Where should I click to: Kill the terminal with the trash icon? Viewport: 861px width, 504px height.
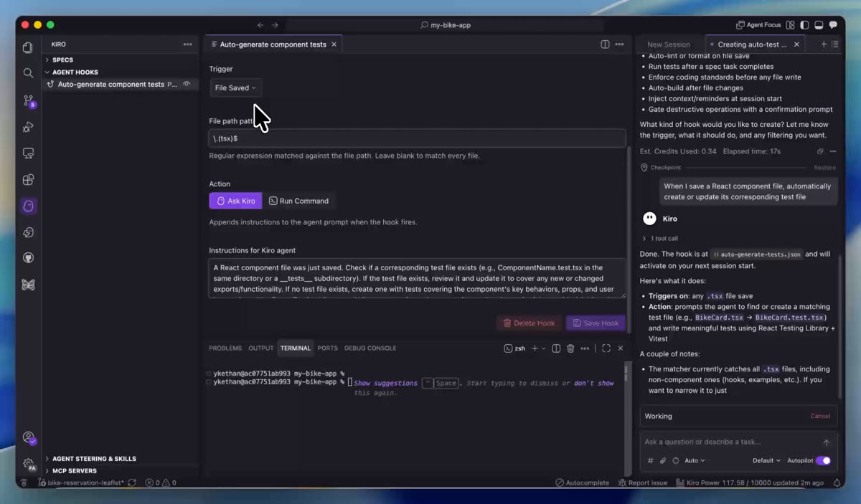[570, 348]
